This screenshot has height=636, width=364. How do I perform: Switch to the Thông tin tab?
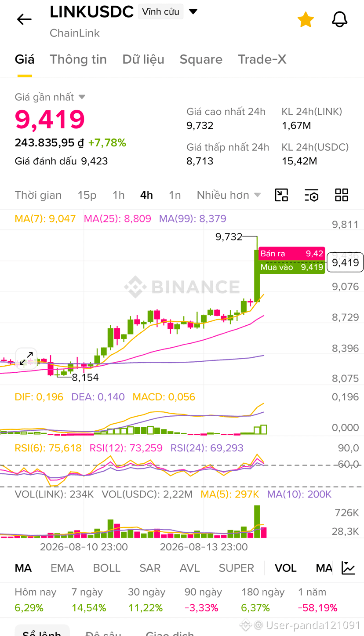pos(78,59)
